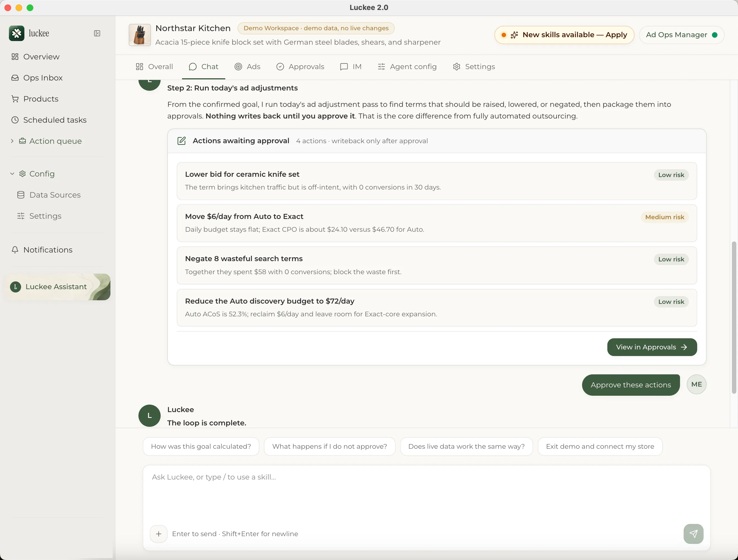Viewport: 738px width, 560px height.
Task: Expand the Action queue tree item
Action: pyautogui.click(x=12, y=141)
